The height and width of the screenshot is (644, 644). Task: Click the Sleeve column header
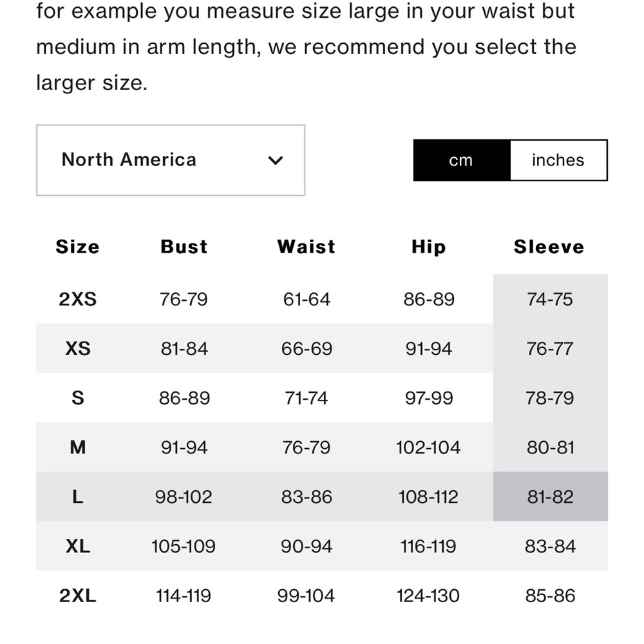tap(549, 247)
